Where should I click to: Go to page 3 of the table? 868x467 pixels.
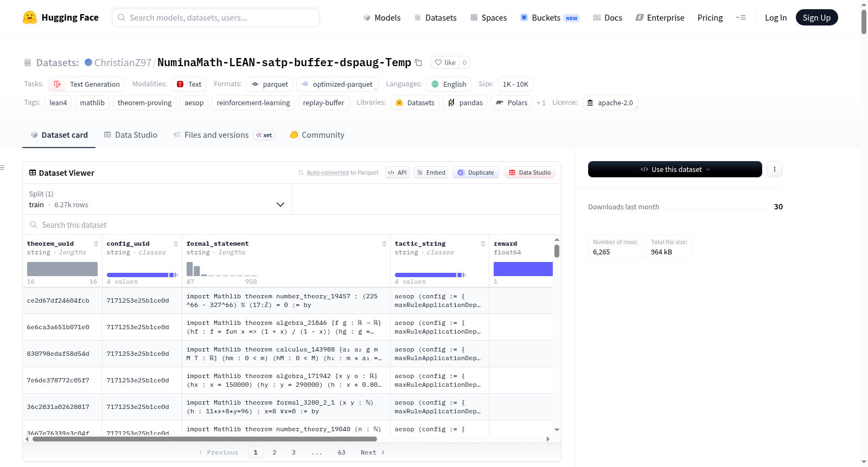pos(293,452)
